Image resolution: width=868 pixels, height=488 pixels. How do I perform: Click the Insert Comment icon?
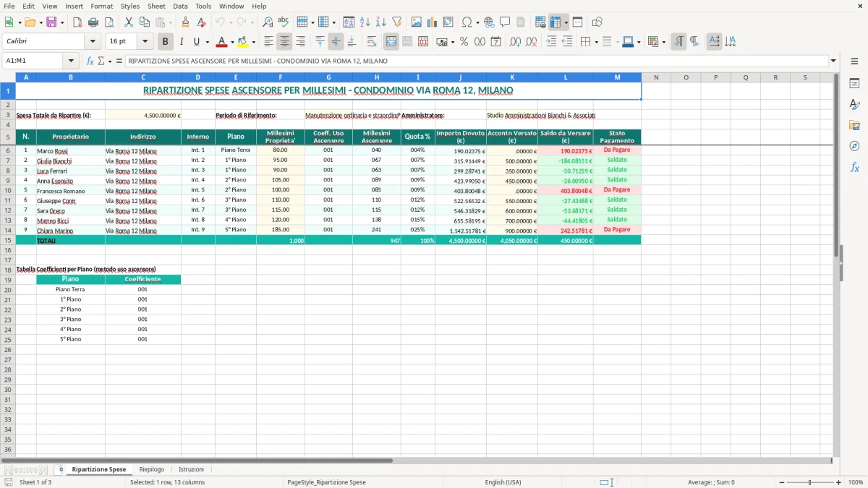pos(505,22)
